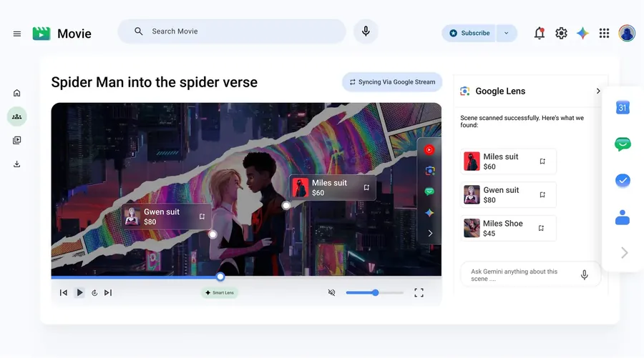Open the Subscribe dropdown arrow
Screen dimensions: 644x358
coord(507,33)
